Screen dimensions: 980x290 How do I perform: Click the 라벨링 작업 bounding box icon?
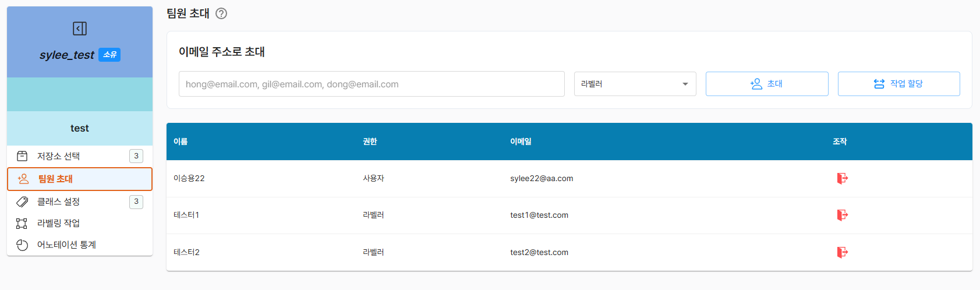pyautogui.click(x=22, y=223)
